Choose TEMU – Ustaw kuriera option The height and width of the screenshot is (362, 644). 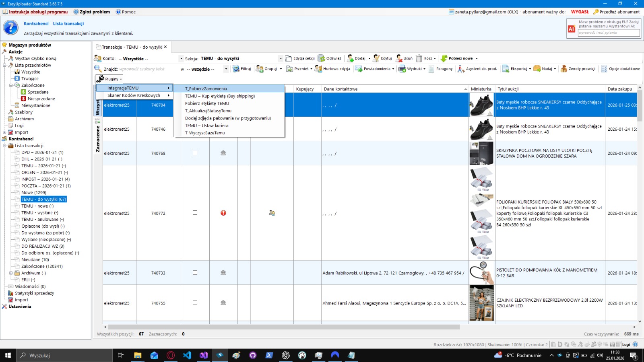229,125
